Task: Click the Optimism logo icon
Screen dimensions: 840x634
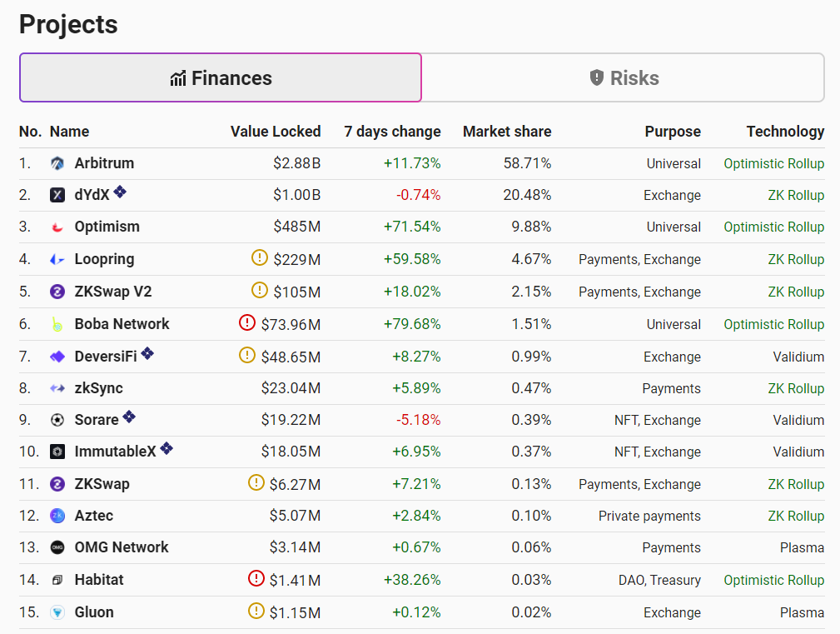Action: (x=57, y=227)
